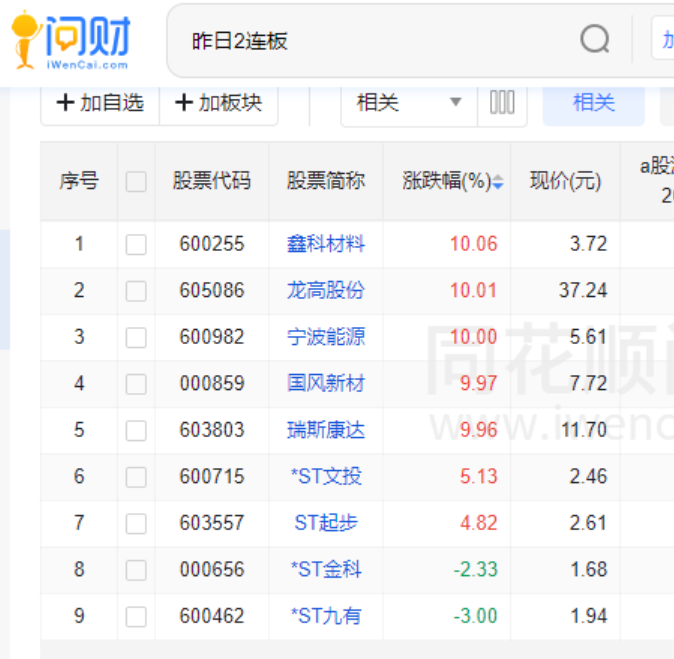674x659 pixels.
Task: Click the 10.01 change value
Action: point(473,290)
